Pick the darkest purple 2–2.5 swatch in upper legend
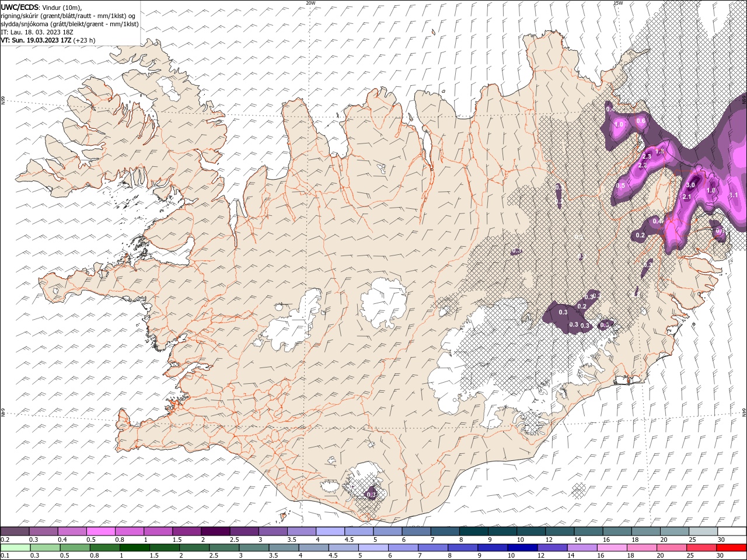 215,531
